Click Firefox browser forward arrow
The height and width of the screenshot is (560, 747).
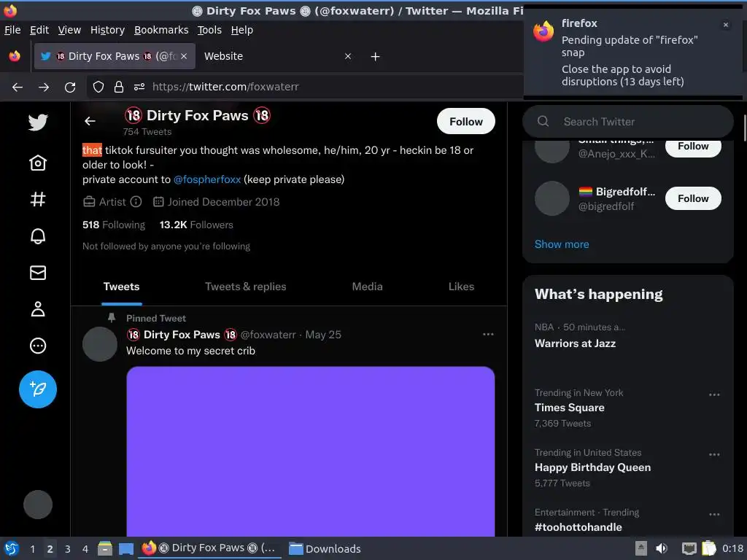[x=44, y=87]
